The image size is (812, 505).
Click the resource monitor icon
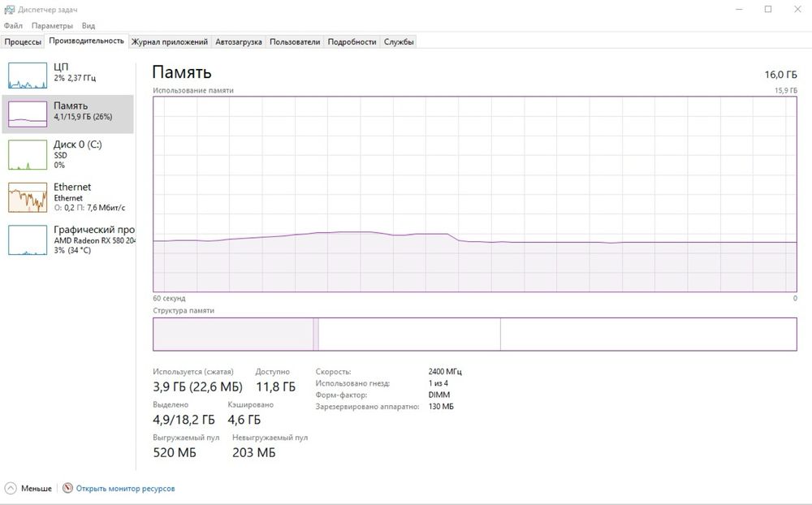coord(67,488)
